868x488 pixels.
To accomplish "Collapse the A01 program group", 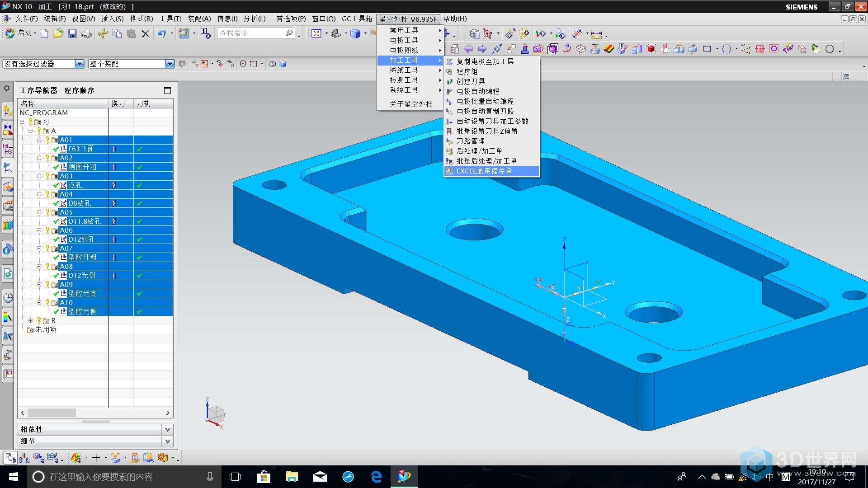I will point(39,140).
